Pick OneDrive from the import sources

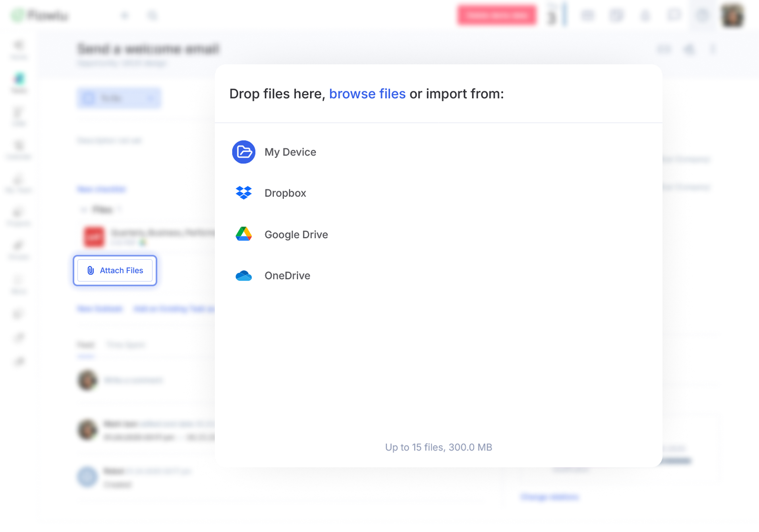tap(287, 276)
